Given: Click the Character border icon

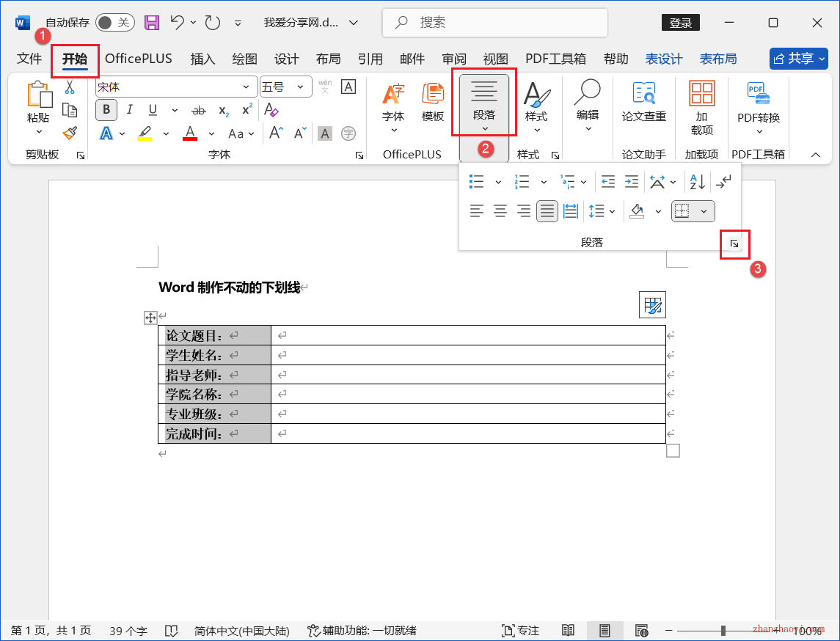Looking at the screenshot, I should (348, 87).
